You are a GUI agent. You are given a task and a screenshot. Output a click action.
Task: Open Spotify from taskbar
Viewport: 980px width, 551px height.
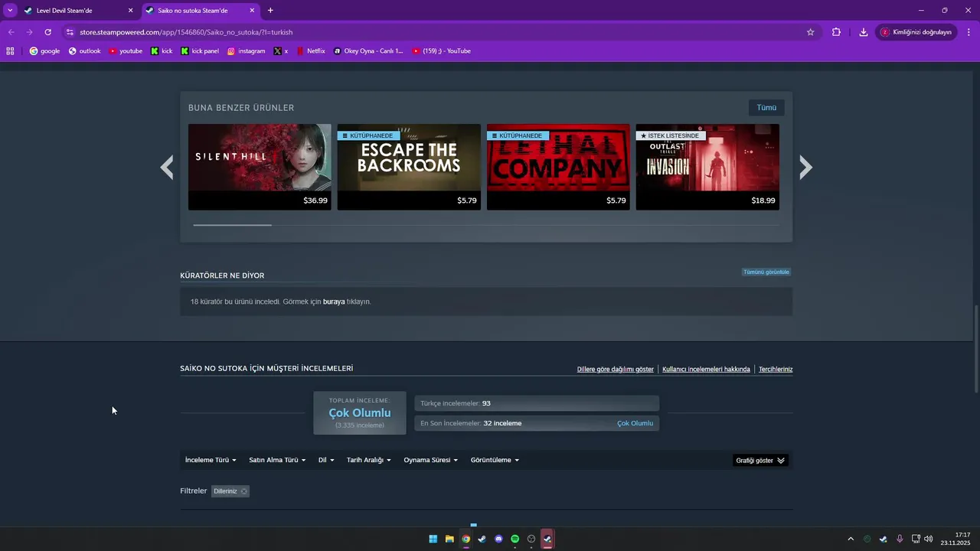tap(514, 539)
